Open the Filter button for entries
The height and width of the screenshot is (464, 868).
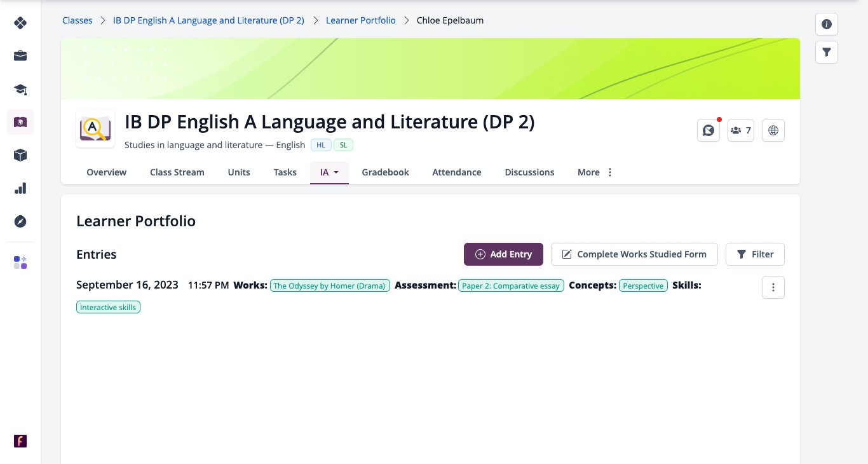(755, 254)
